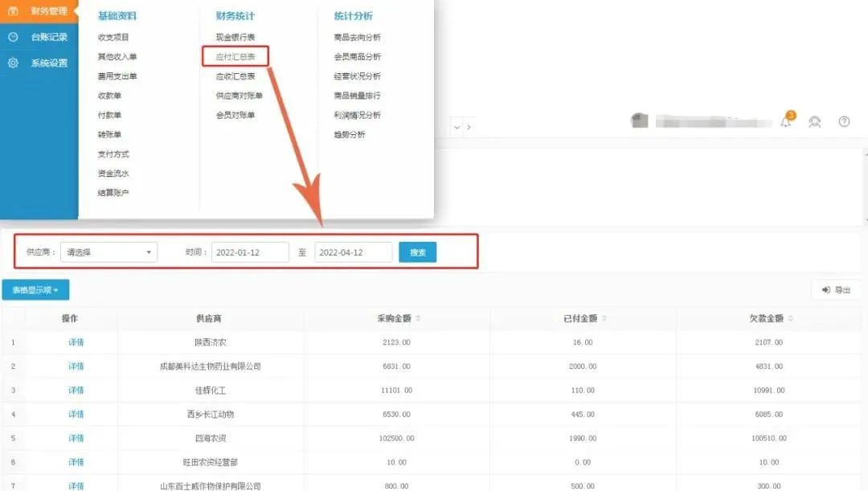Image resolution: width=868 pixels, height=491 pixels.
Task: Click the help question mark icon
Action: point(844,122)
